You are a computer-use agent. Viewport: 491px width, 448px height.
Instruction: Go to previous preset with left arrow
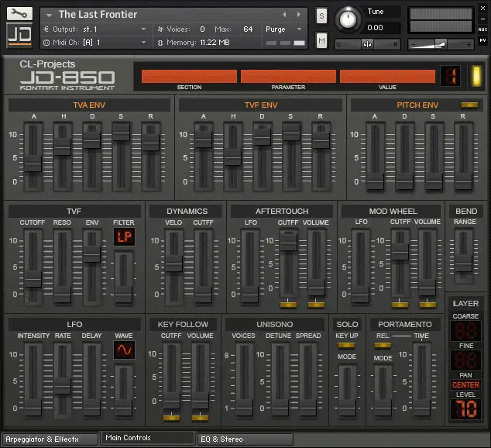click(x=284, y=15)
